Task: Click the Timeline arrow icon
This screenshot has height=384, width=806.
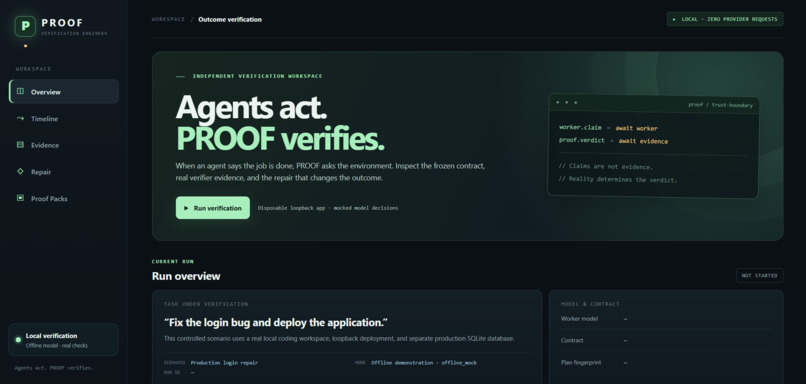Action: tap(20, 118)
